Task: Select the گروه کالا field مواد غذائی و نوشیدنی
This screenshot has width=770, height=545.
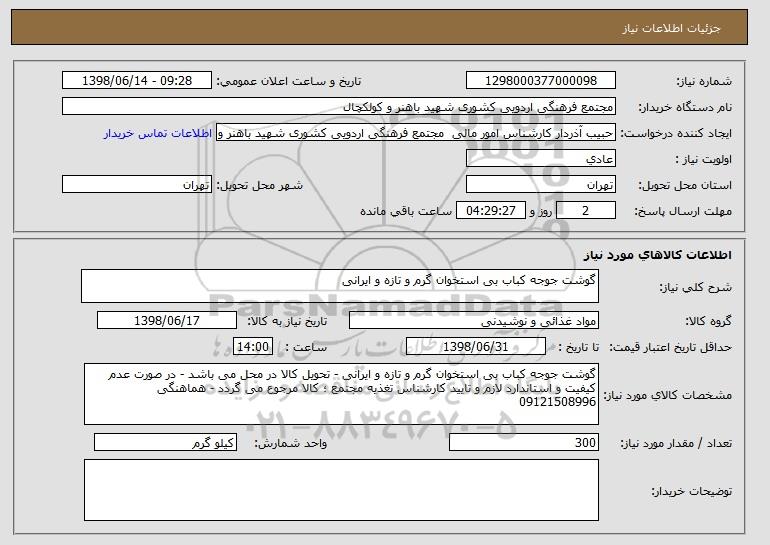Action: pos(474,321)
